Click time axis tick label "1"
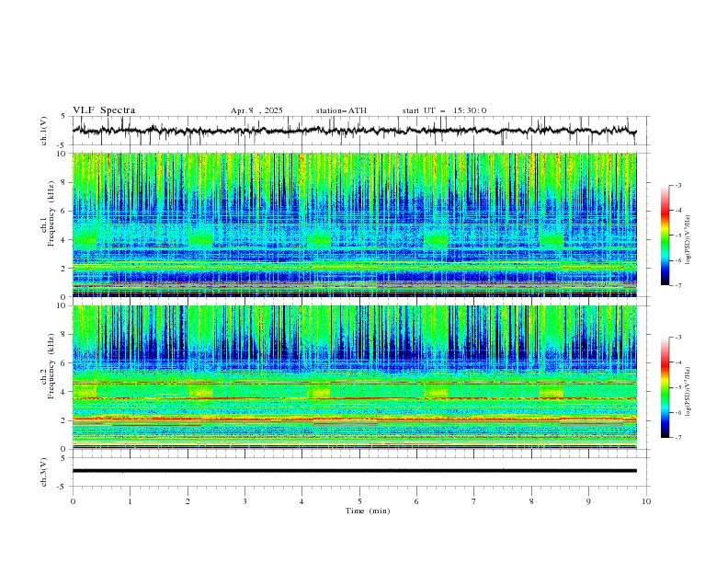Image resolution: width=728 pixels, height=563 pixels. coord(130,501)
